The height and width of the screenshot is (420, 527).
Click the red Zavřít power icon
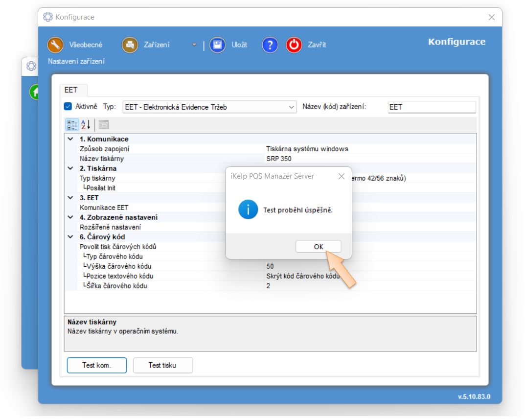pyautogui.click(x=294, y=45)
